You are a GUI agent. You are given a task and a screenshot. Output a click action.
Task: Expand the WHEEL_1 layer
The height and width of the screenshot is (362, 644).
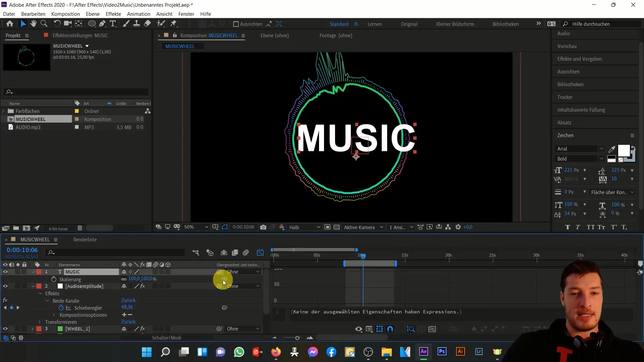click(33, 329)
